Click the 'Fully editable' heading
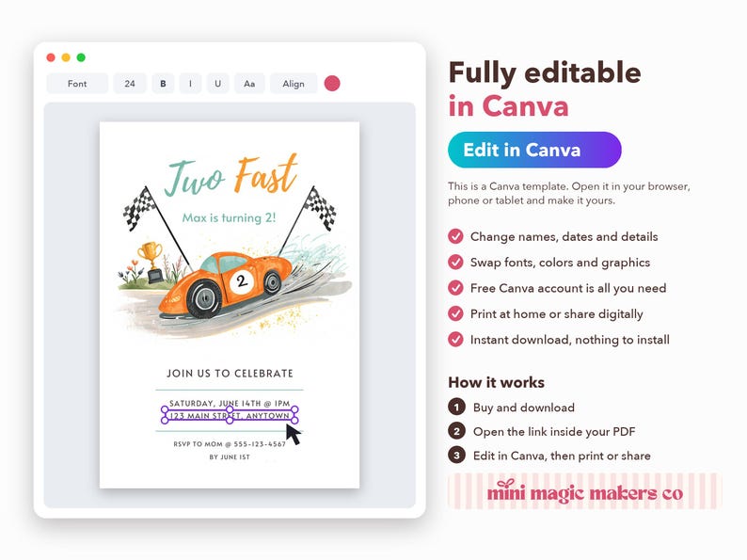747x560 pixels. point(545,72)
